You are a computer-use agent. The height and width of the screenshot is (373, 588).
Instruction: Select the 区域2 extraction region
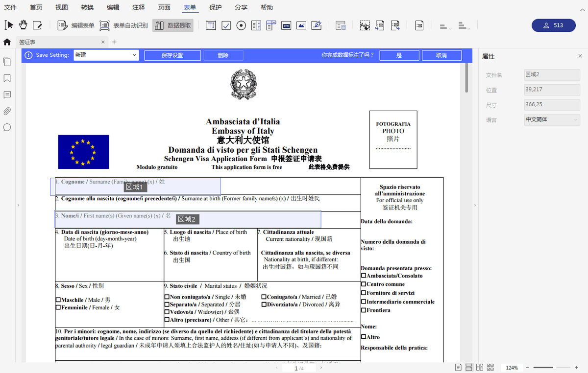[x=187, y=219]
